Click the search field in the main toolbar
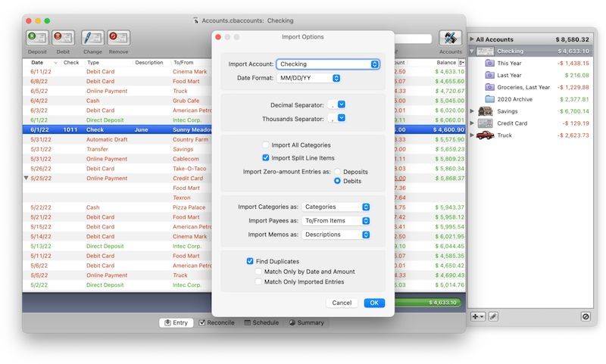606x364 pixels. [413, 39]
